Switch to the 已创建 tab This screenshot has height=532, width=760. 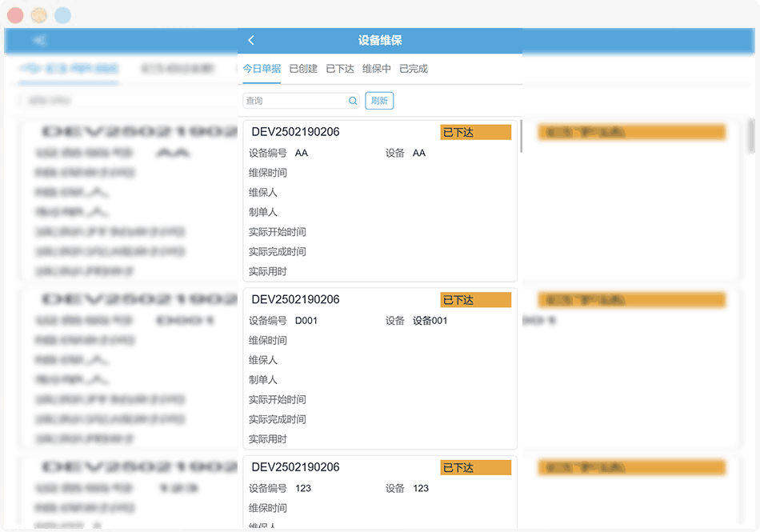tap(303, 69)
